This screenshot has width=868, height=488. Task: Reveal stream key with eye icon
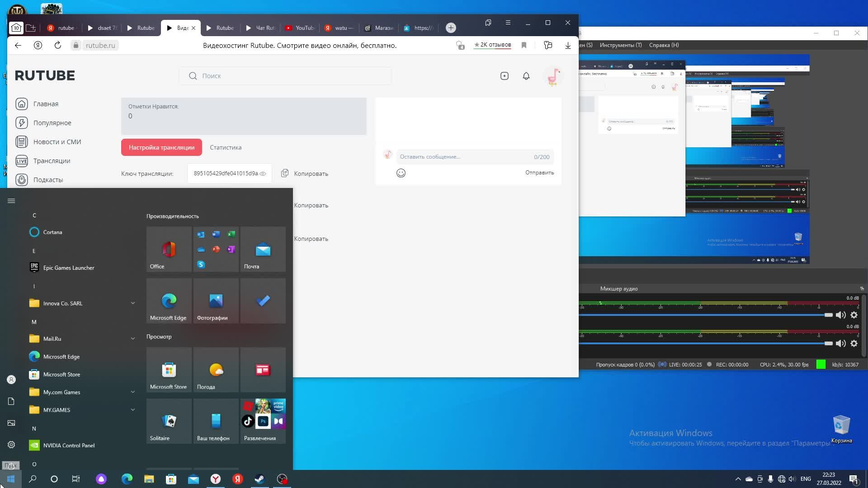click(263, 174)
